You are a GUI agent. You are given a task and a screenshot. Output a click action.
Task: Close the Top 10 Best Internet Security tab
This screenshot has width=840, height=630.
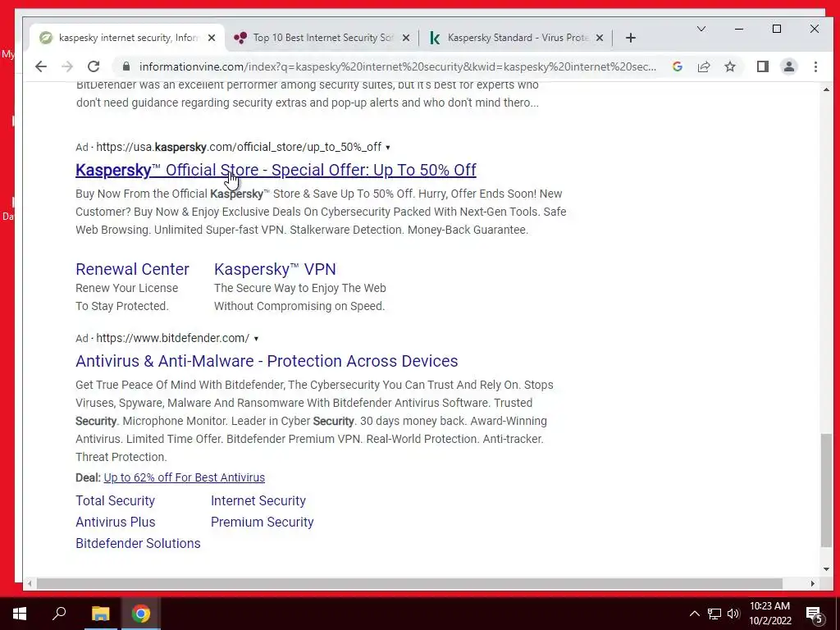tap(406, 38)
